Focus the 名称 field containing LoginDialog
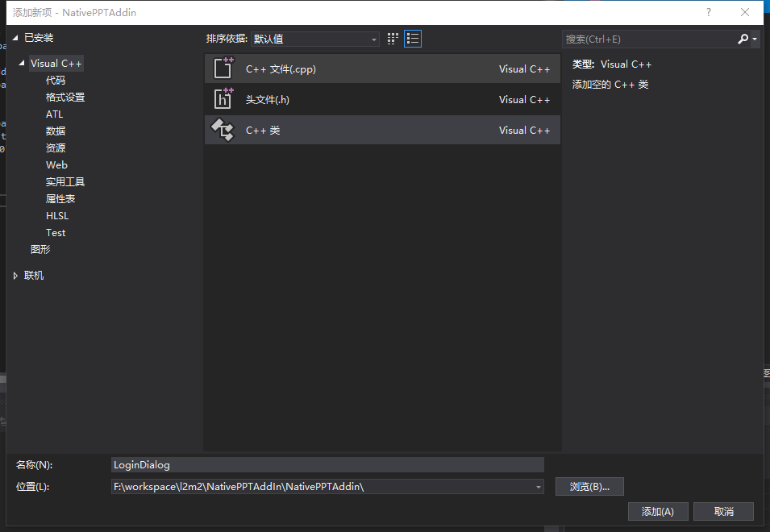The width and height of the screenshot is (770, 532). click(x=327, y=465)
